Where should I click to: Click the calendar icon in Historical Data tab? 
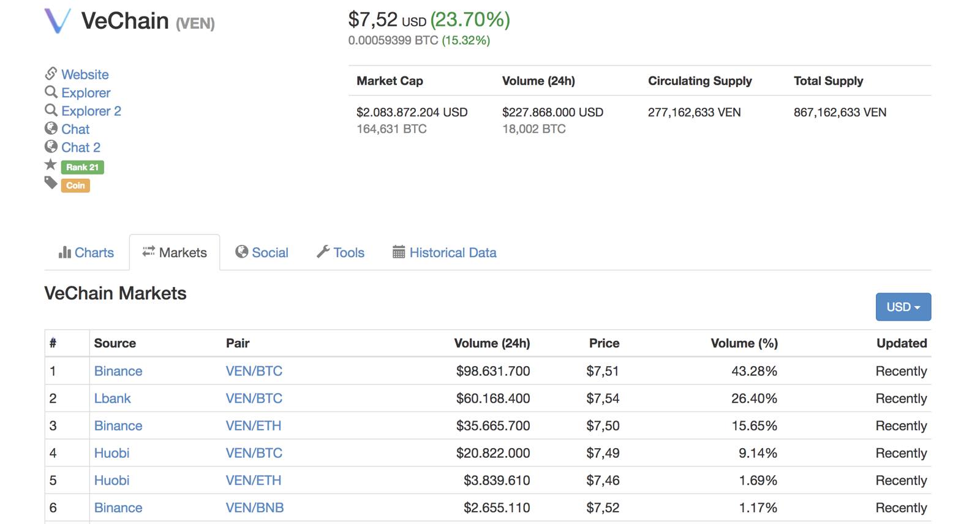pos(399,252)
